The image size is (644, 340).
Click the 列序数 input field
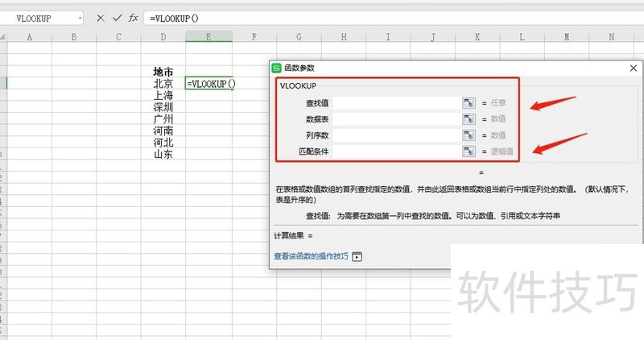tap(397, 135)
